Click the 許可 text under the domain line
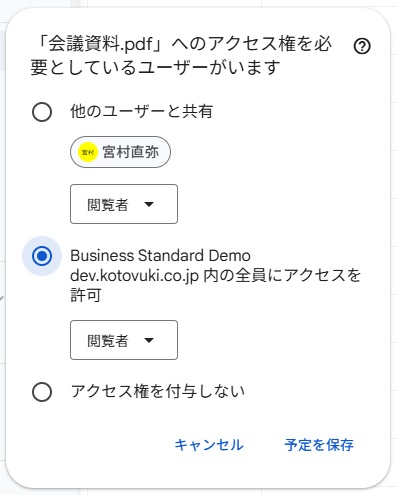Screen dimensions: 397x495 click(x=86, y=295)
